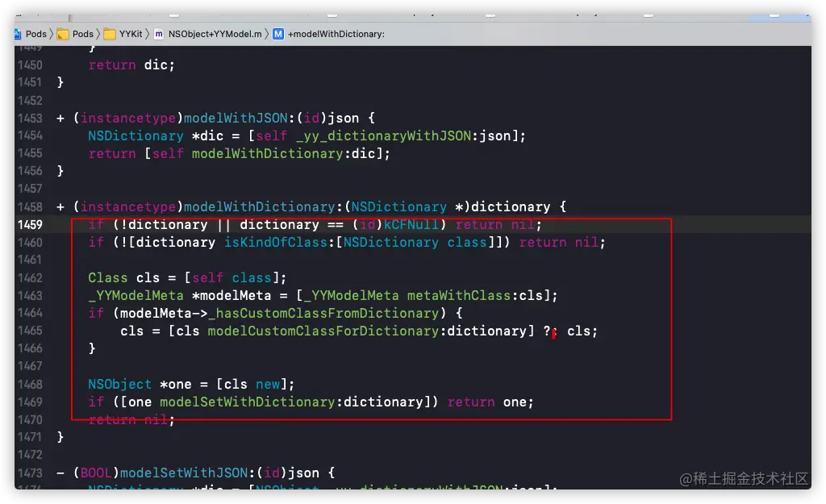Click line number 1458 in the gutter
Image resolution: width=826 pixels, height=504 pixels.
(30, 207)
